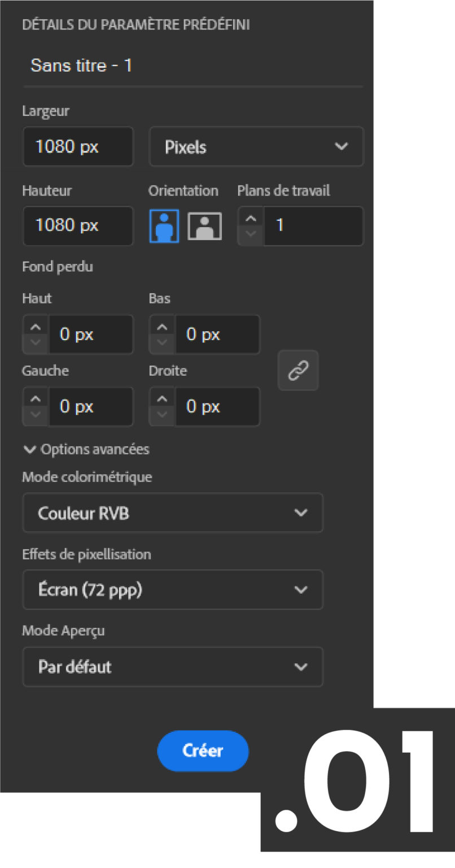Open the Pixels units dropdown
Screen dimensions: 455x868
click(x=256, y=146)
